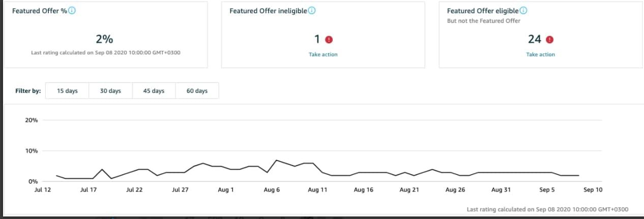
Task: Click info icon beside Featured Offer eligible
Action: pos(523,11)
